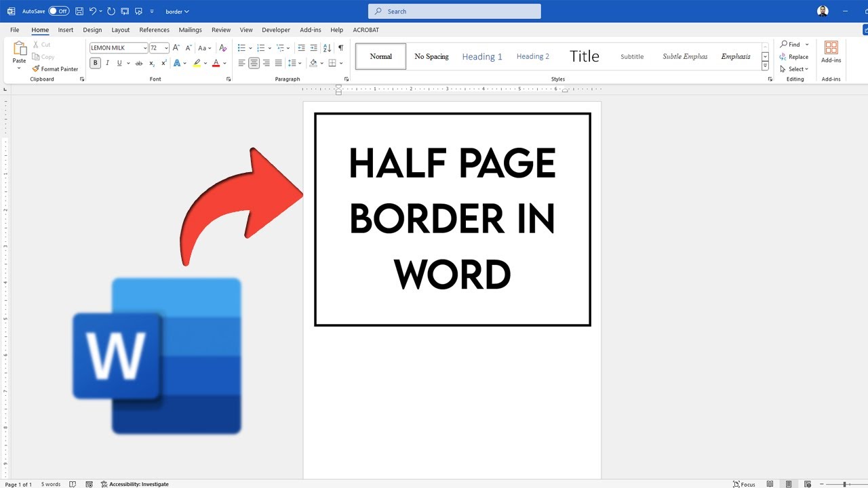Increase font size with grow font icon
The height and width of the screenshot is (488, 868).
click(x=176, y=48)
